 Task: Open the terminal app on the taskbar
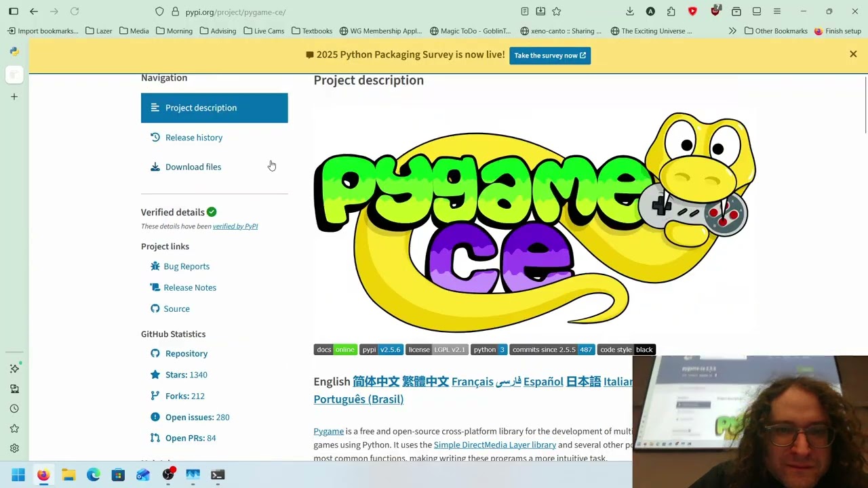coord(218,475)
